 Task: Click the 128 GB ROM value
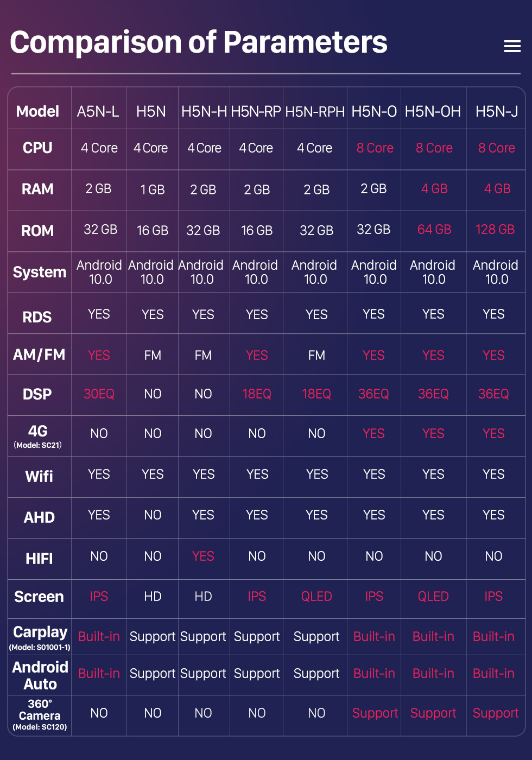click(495, 230)
